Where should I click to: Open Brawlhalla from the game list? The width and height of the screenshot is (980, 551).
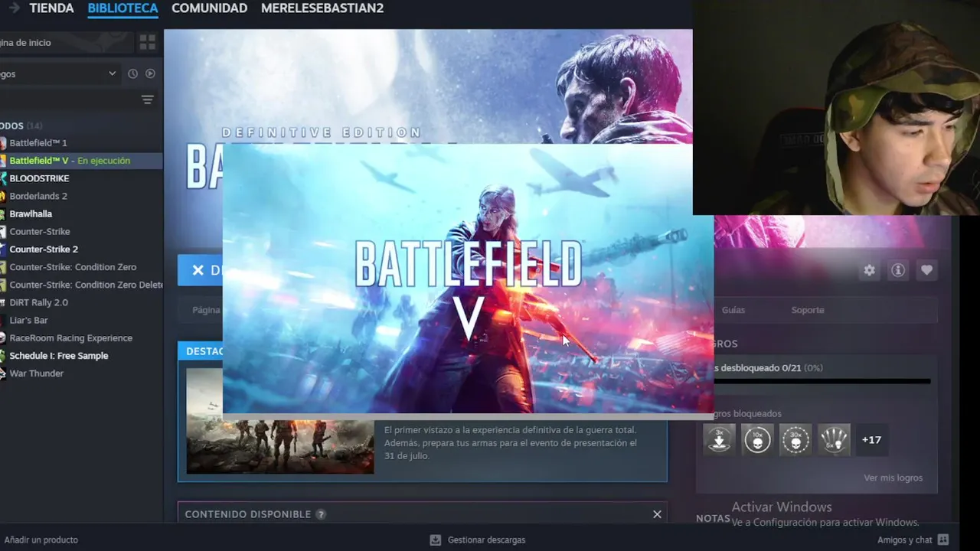tap(81, 214)
